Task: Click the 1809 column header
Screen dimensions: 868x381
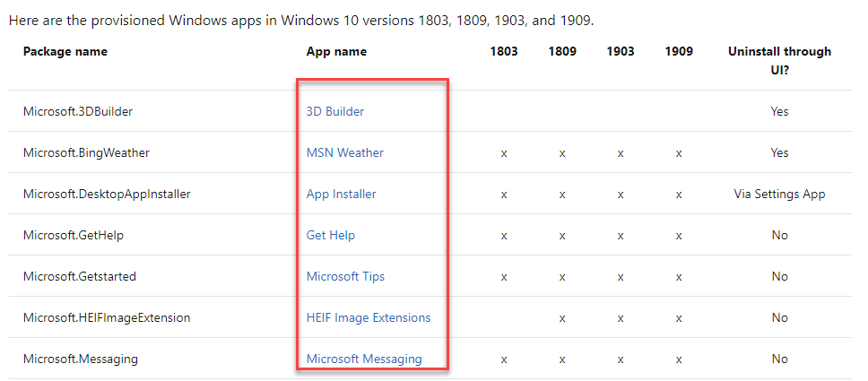Action: tap(562, 51)
